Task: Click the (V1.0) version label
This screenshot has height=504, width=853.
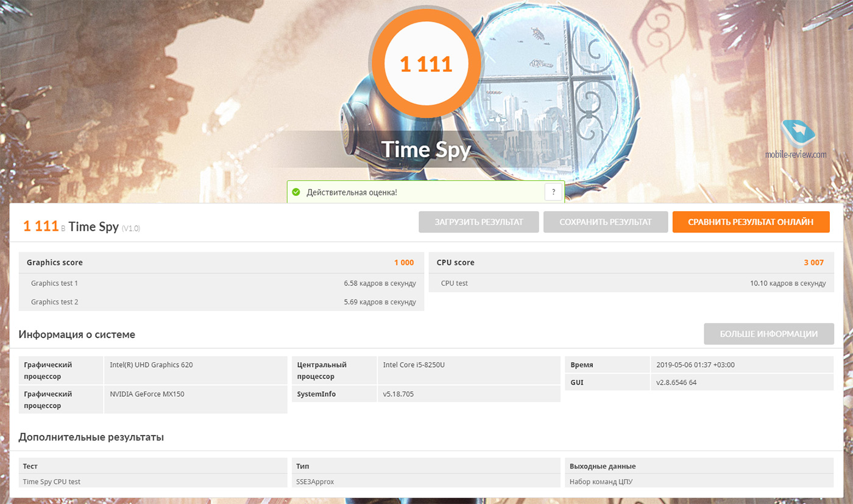Action: [131, 228]
